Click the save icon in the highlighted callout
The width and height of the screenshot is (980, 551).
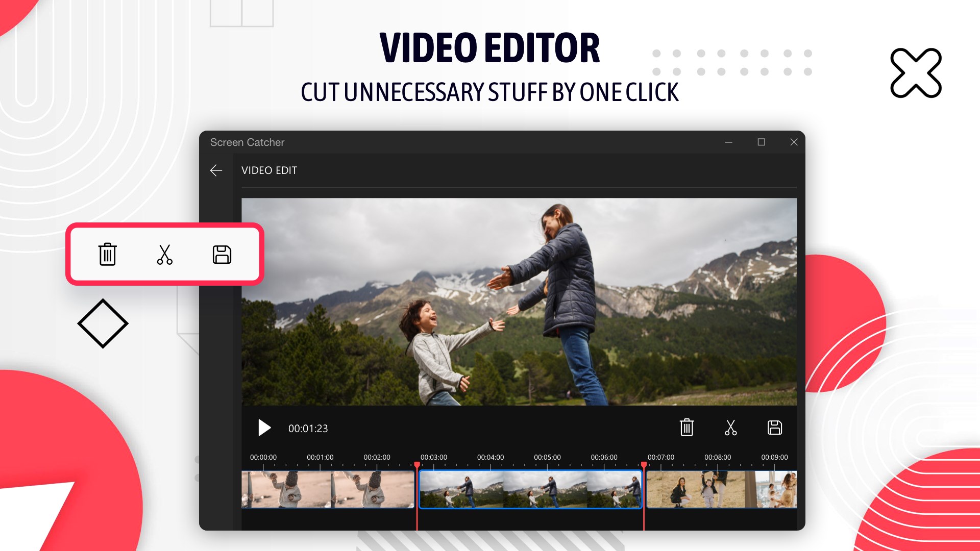[222, 254]
